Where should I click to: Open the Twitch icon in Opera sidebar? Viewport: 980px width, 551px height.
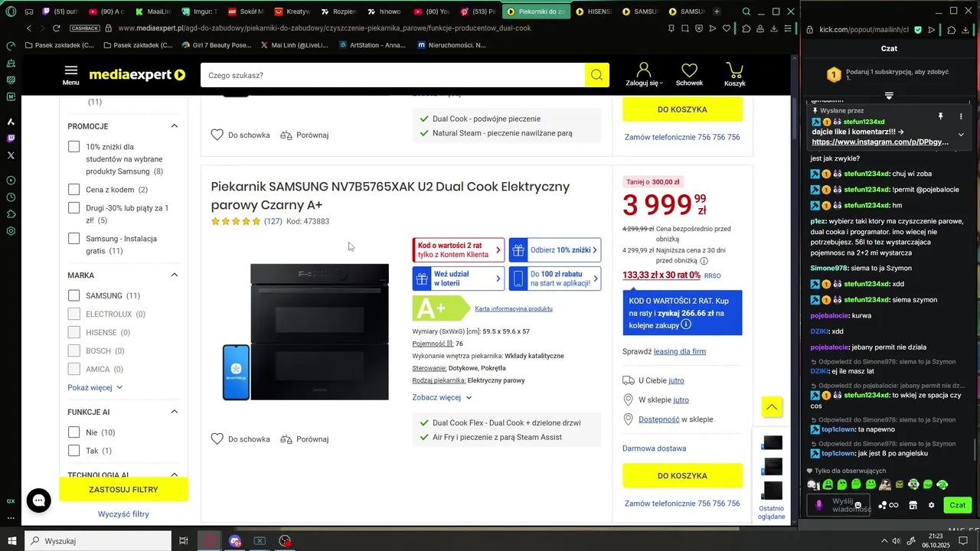[11, 139]
